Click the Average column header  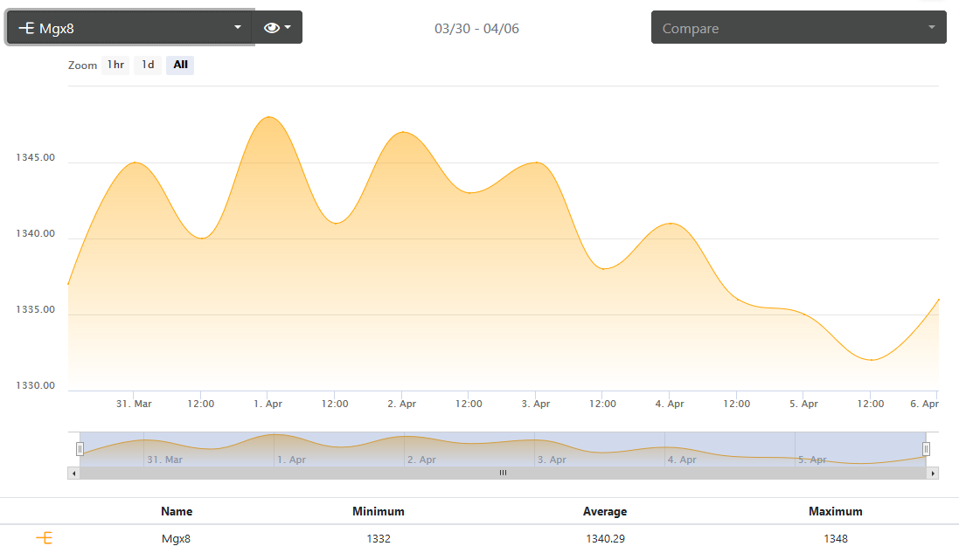coord(605,512)
